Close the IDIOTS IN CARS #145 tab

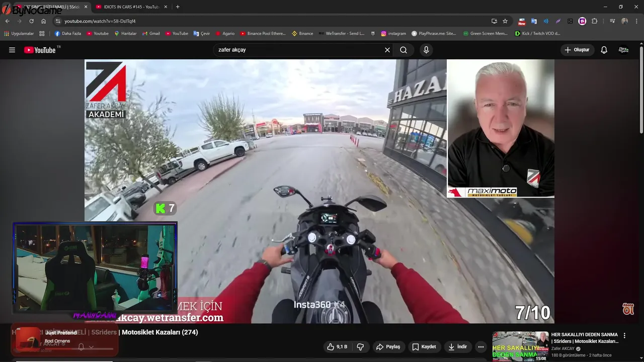(x=166, y=7)
